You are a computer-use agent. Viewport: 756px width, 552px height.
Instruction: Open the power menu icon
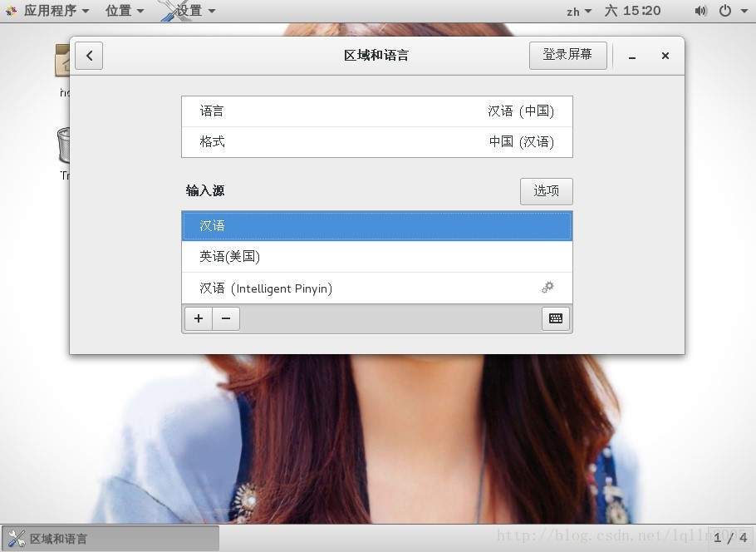(x=725, y=11)
